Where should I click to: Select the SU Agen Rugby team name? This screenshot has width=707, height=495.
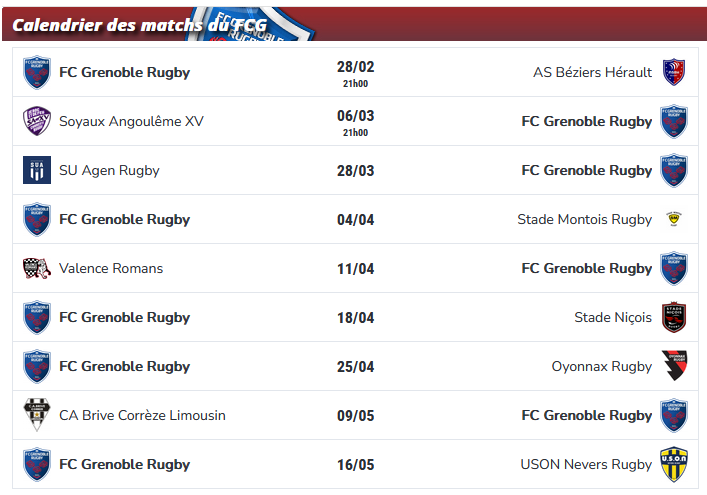click(x=109, y=170)
